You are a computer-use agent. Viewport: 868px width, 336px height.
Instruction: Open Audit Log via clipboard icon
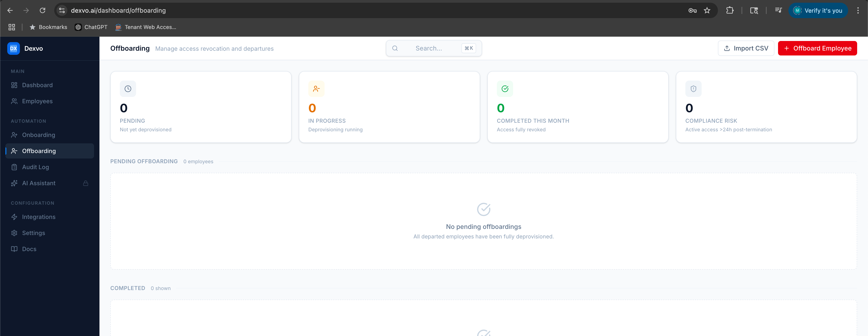(14, 167)
